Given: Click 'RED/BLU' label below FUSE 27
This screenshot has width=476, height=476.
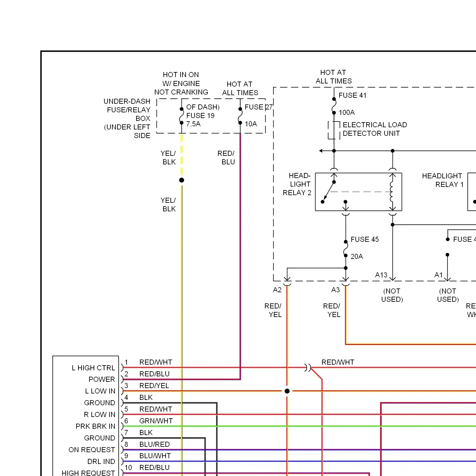Looking at the screenshot, I should (226, 157).
